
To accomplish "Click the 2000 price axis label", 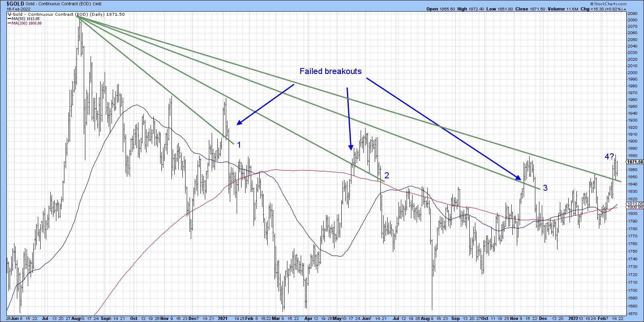I will (x=632, y=73).
